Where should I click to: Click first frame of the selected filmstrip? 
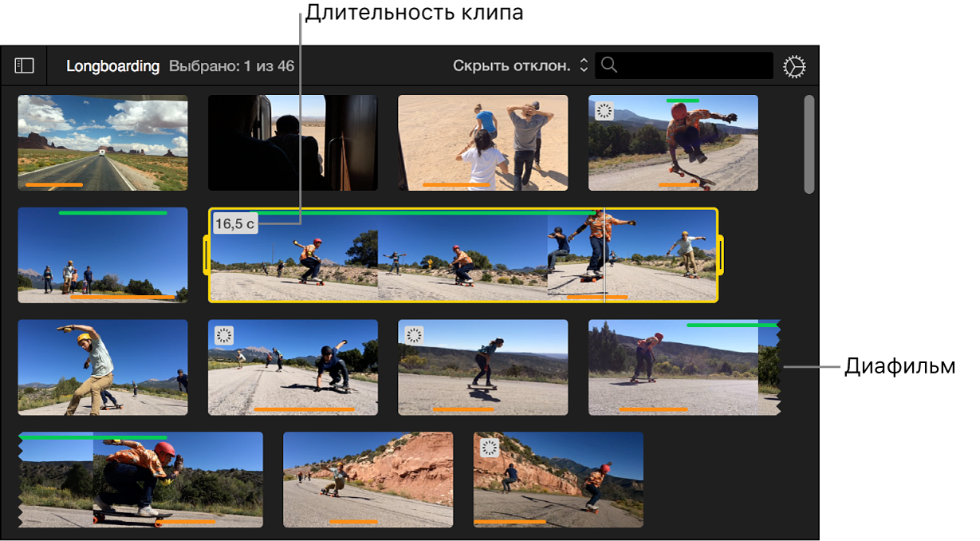click(293, 255)
